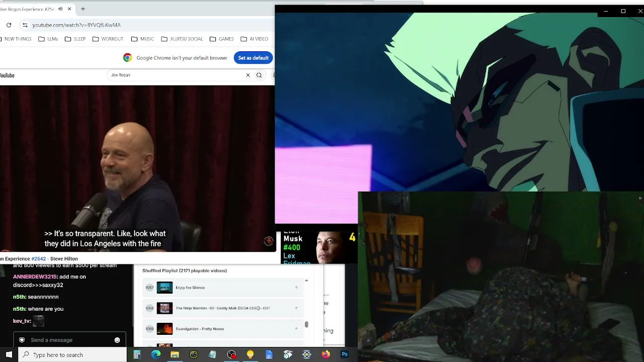Maximize the anime video player window
This screenshot has height=362, width=644.
[x=623, y=11]
